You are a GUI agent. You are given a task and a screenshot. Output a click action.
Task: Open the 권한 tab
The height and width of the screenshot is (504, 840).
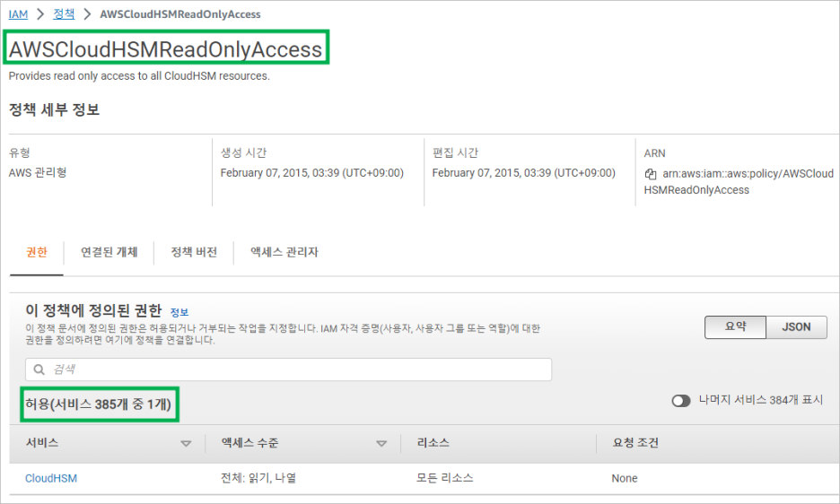[x=37, y=252]
